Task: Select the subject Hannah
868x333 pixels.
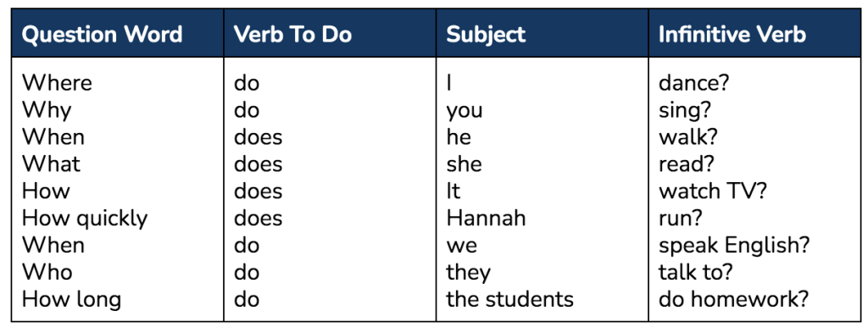Action: [486, 219]
